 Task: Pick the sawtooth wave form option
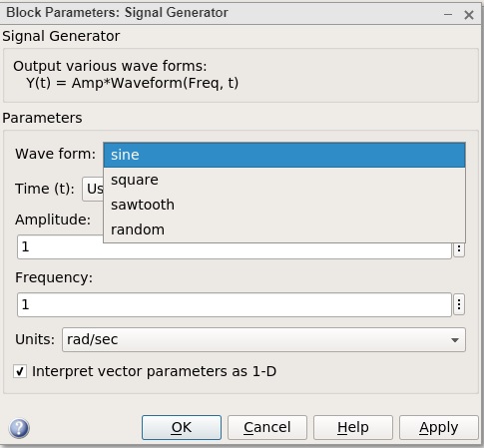pos(284,205)
